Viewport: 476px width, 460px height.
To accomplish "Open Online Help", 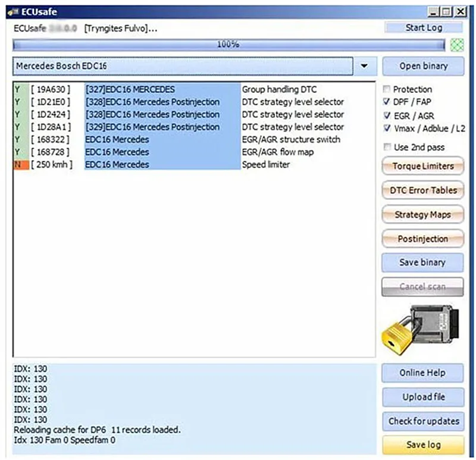I will pyautogui.click(x=422, y=373).
